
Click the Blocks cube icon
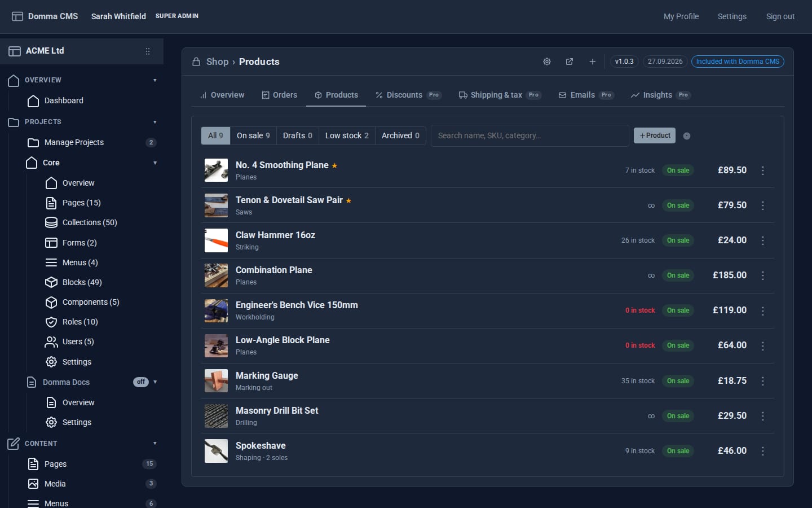[51, 282]
